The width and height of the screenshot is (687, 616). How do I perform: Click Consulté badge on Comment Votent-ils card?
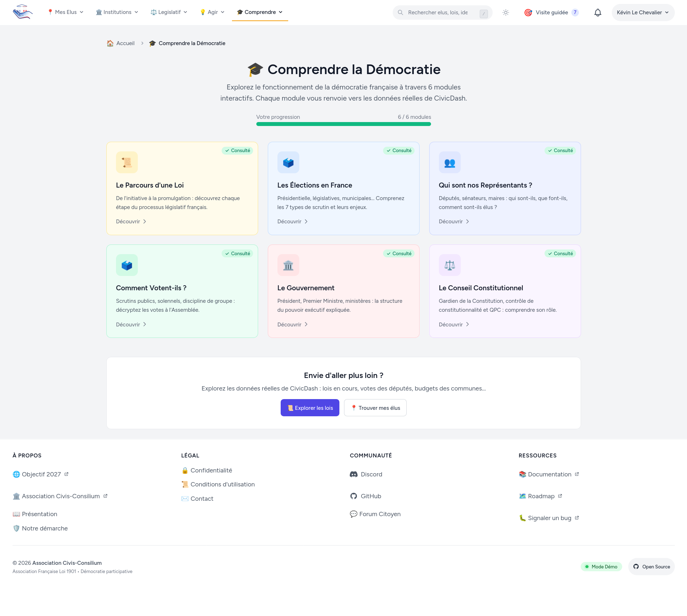237,253
